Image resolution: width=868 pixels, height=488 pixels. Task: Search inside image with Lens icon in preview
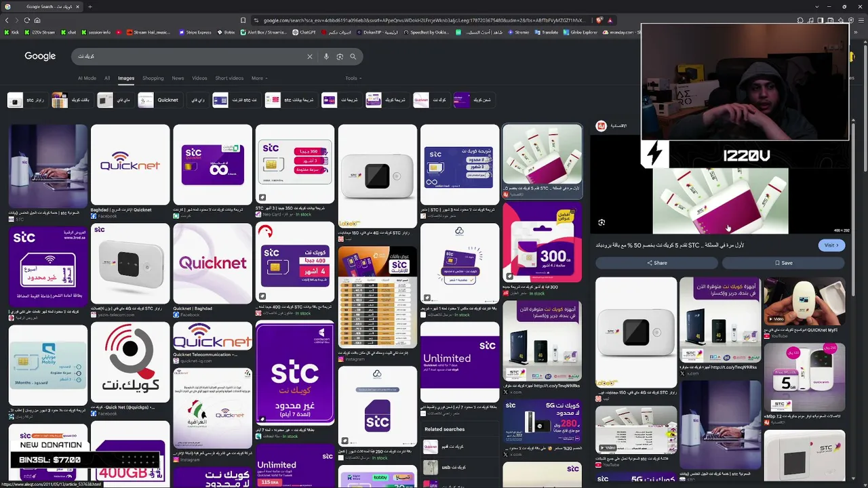point(601,222)
